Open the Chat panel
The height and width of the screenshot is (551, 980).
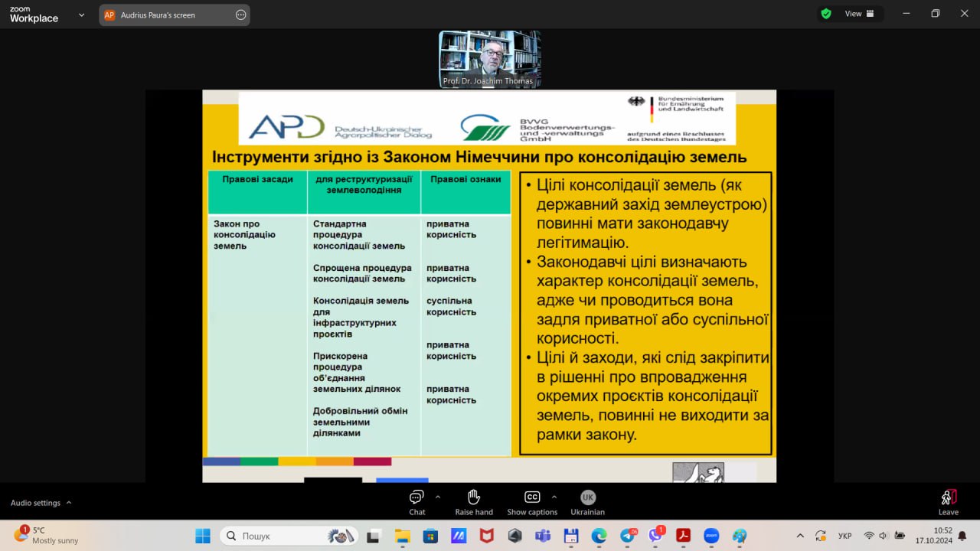[x=416, y=502]
